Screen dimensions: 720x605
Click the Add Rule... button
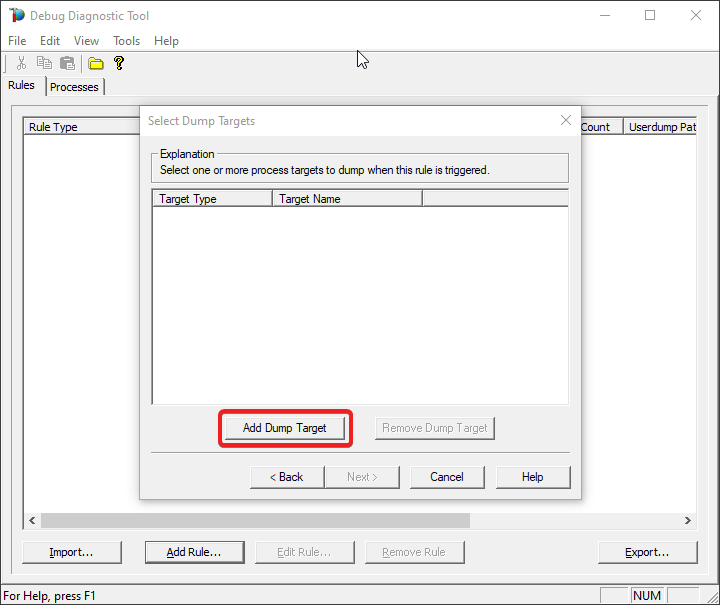point(195,552)
